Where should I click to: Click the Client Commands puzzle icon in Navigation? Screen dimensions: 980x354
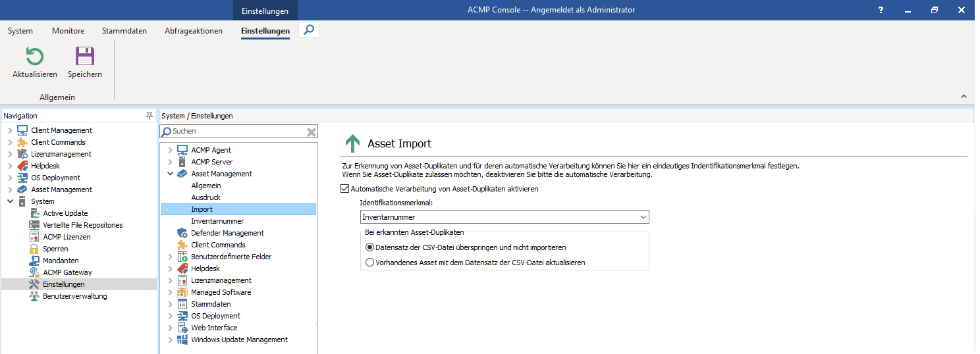point(22,142)
